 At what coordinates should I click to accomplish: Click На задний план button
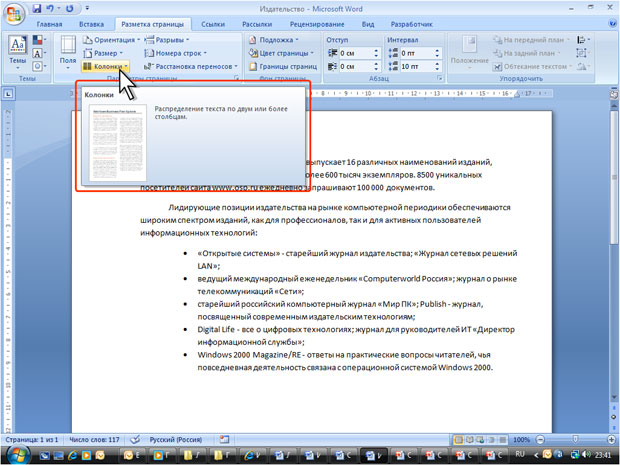[527, 53]
